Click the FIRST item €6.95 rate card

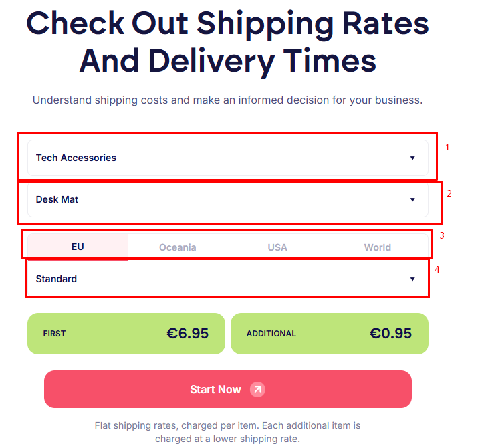coord(126,333)
